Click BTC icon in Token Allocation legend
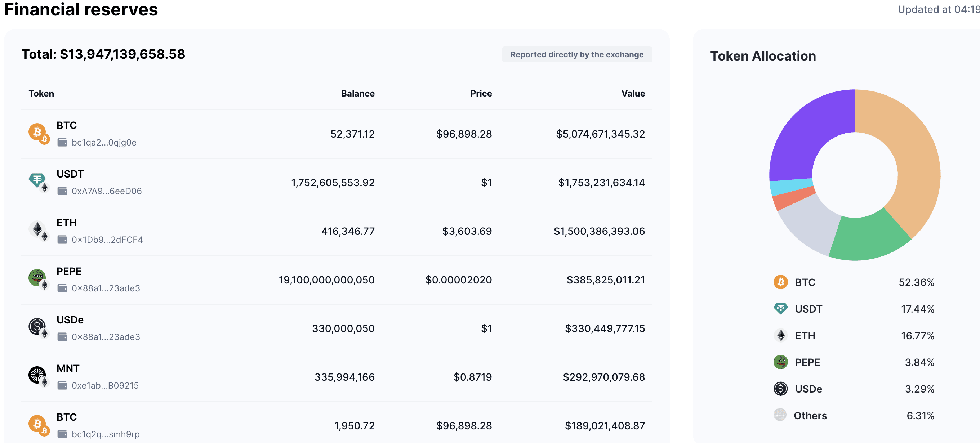This screenshot has width=980, height=443. tap(780, 282)
